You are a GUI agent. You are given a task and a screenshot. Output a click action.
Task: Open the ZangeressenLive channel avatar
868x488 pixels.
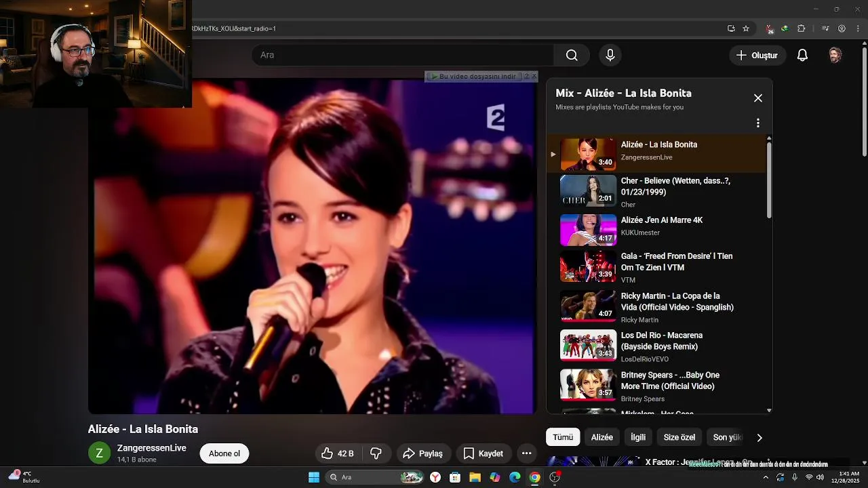pos(99,453)
